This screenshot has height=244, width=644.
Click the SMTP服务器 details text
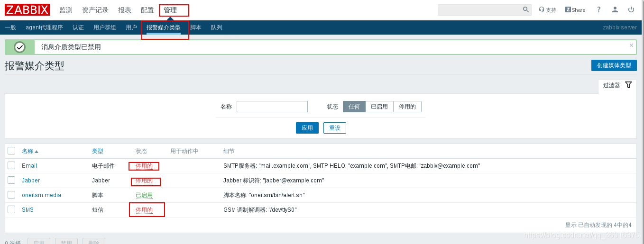tap(351, 166)
